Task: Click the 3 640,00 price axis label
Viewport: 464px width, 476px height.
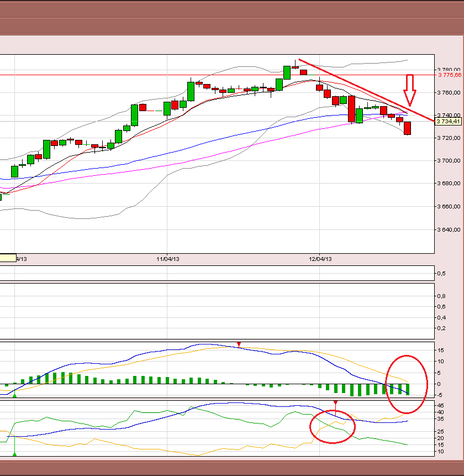Action: click(x=449, y=230)
